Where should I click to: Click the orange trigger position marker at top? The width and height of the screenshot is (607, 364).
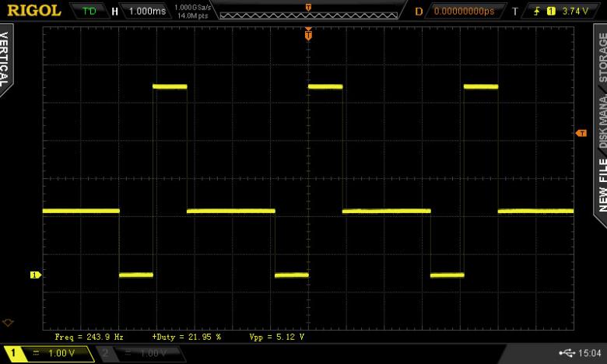tap(308, 34)
